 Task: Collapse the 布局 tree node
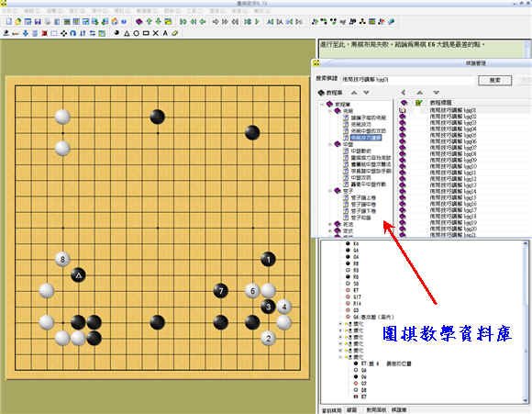click(330, 111)
